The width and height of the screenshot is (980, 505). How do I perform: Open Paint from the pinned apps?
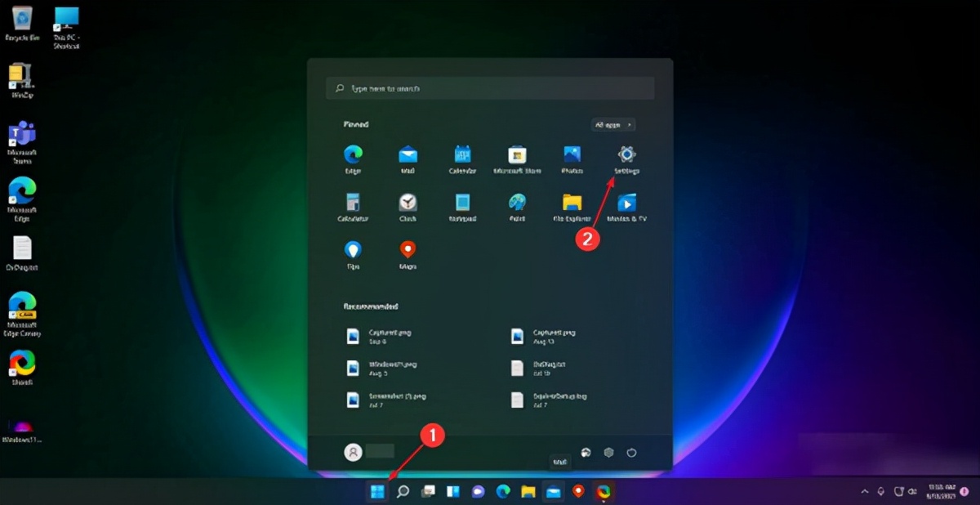tap(517, 207)
